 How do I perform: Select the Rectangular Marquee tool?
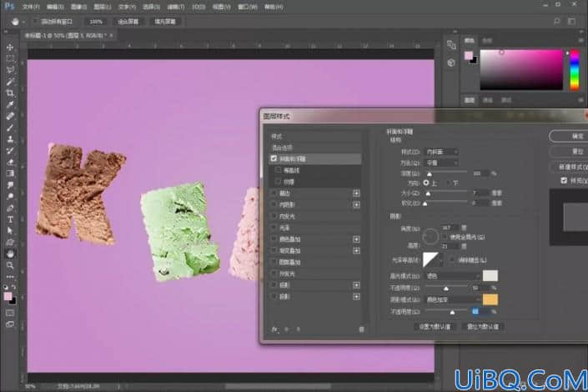10,58
